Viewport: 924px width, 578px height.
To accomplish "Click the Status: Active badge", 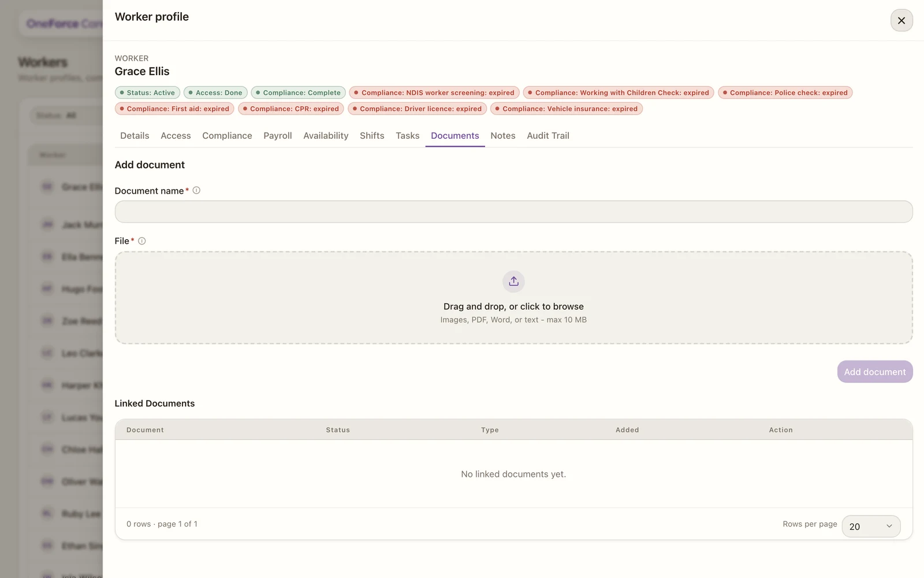I will pos(147,92).
